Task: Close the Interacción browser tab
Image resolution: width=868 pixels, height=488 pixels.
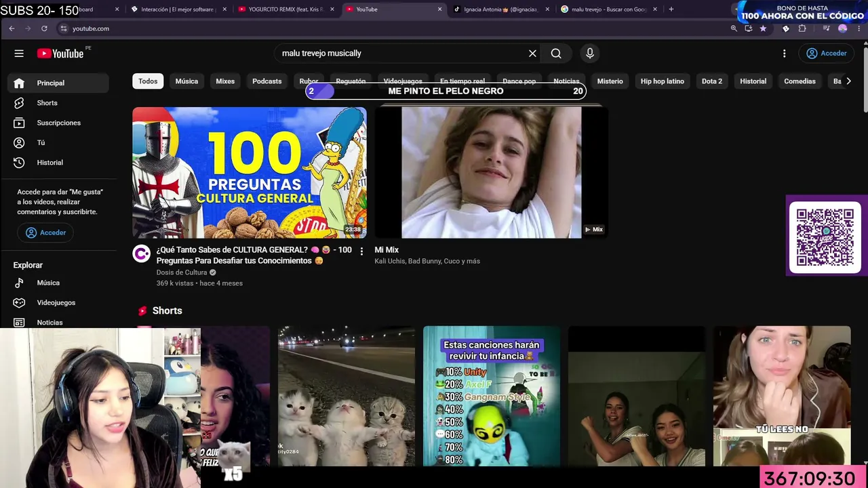Action: pos(224,9)
